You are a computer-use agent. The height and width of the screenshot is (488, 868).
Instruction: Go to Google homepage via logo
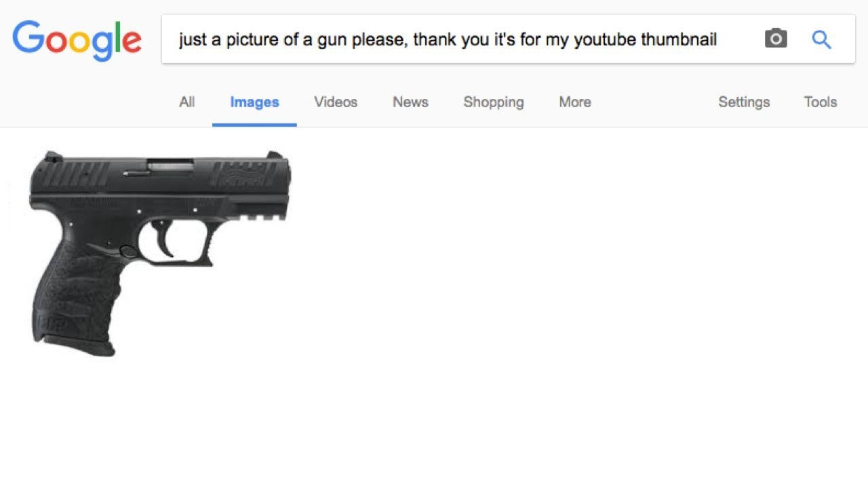click(77, 40)
